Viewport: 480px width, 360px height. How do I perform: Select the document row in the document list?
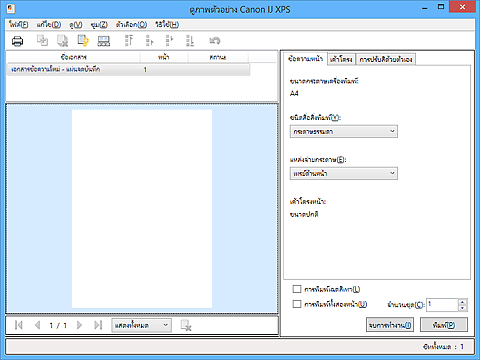[128, 69]
